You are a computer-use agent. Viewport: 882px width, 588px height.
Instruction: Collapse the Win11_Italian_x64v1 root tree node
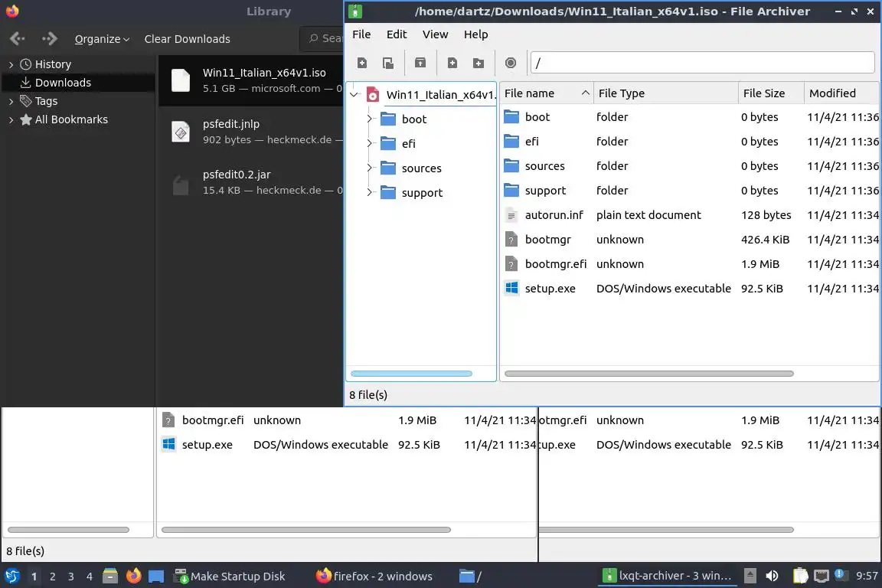point(354,94)
